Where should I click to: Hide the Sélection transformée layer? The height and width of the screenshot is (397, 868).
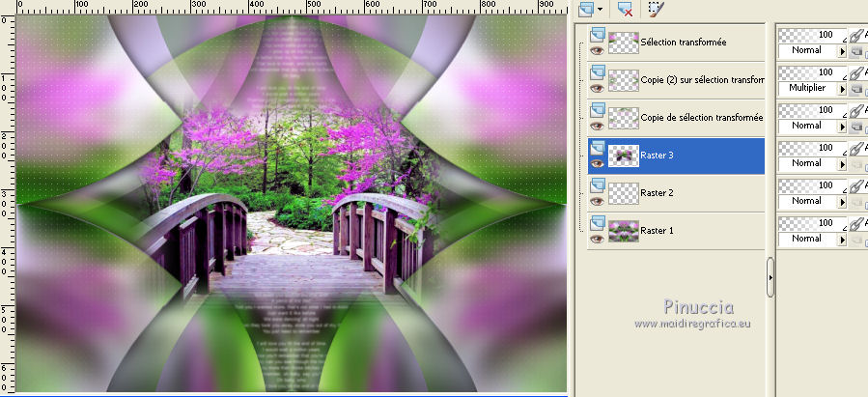597,50
